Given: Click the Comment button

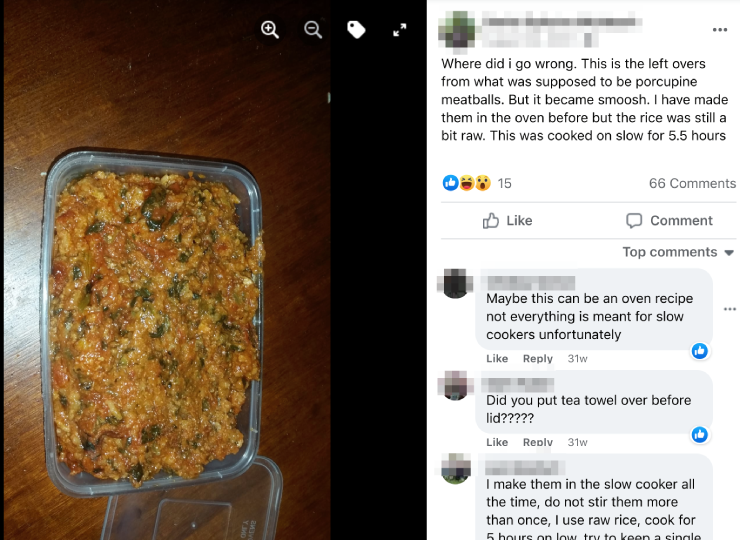Looking at the screenshot, I should point(669,221).
